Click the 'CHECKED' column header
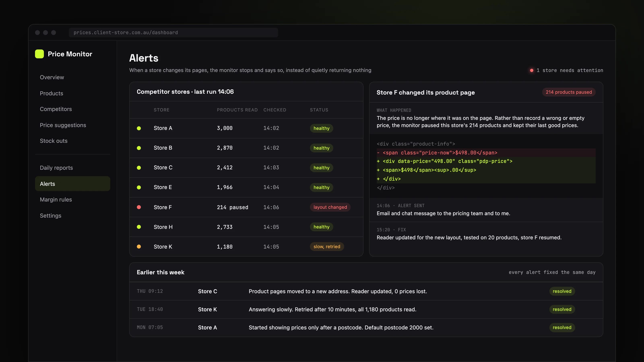This screenshot has height=362, width=644. (275, 110)
